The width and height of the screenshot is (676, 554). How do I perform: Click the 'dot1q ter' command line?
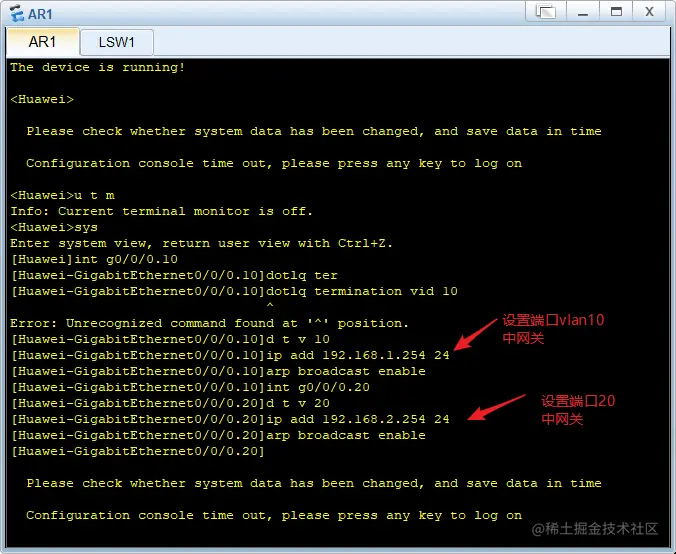174,275
